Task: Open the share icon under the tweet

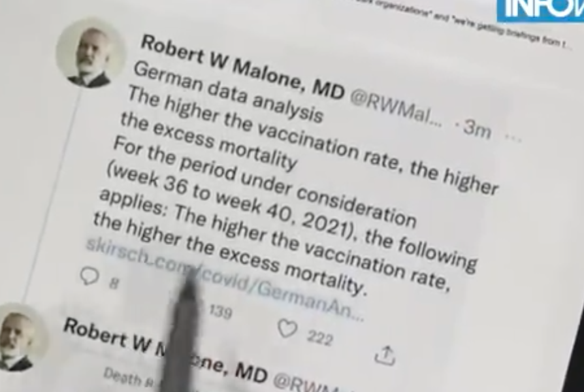Action: pos(385,355)
